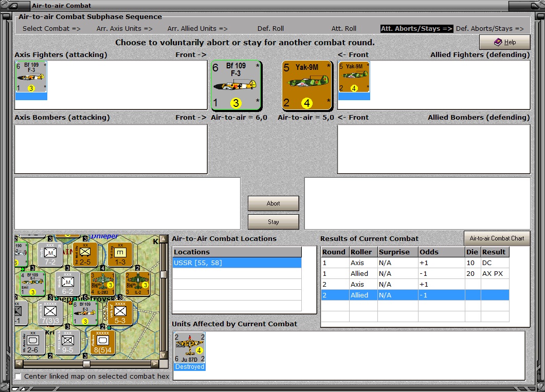Image resolution: width=545 pixels, height=392 pixels.
Task: Click map vertical scrollbar up arrow
Action: point(164,239)
